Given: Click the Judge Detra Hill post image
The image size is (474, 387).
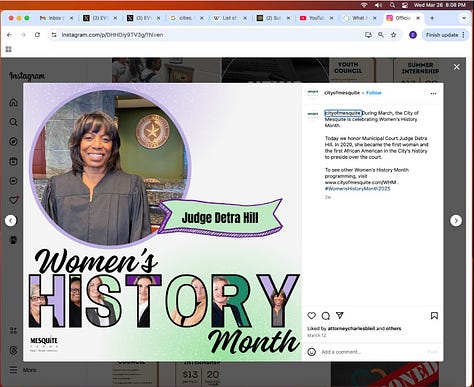Looking at the screenshot, I should click(162, 222).
